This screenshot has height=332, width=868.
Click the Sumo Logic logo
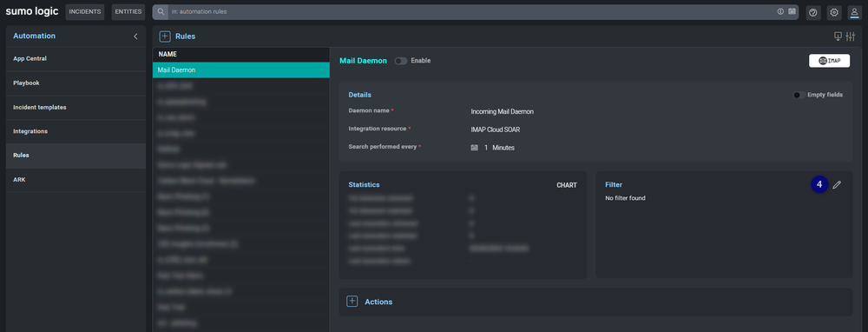tap(31, 11)
